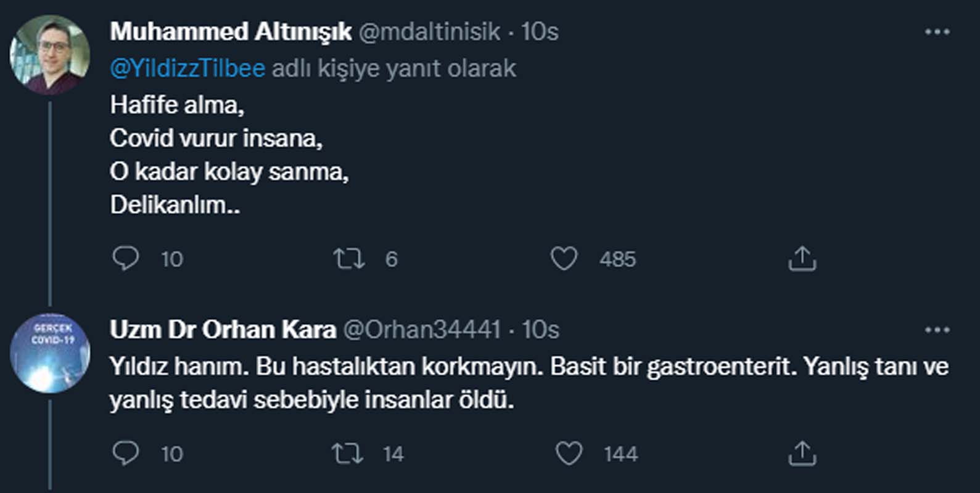
Task: Reply to Uzm Dr Orhan Kara's tweet
Action: 125,454
